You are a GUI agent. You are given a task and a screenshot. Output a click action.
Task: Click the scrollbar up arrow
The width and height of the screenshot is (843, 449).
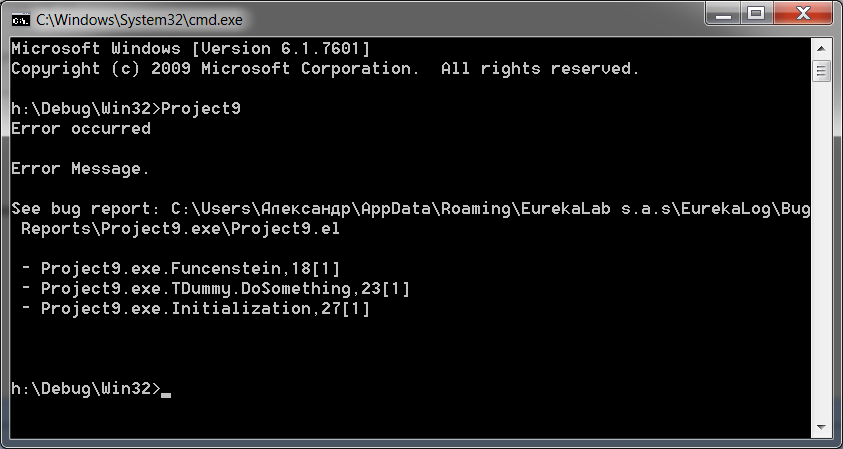821,49
